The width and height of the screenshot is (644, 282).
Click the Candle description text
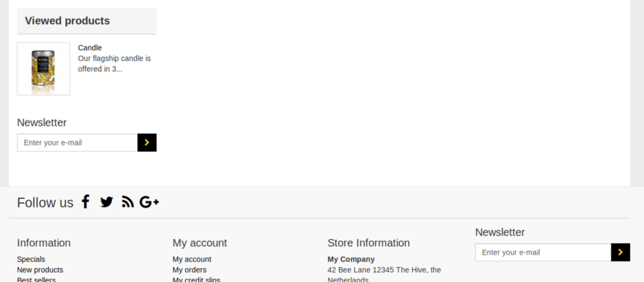click(x=114, y=63)
